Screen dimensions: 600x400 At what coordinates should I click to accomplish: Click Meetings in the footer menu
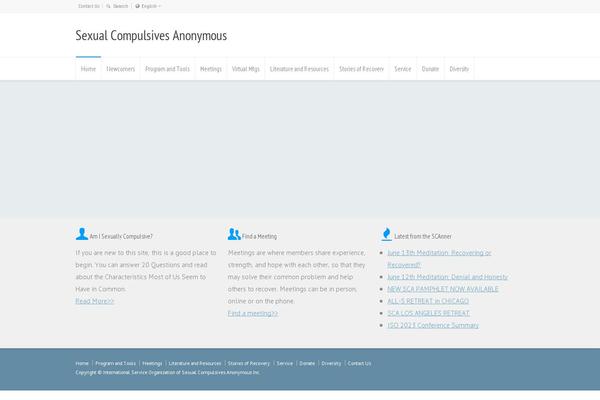152,363
